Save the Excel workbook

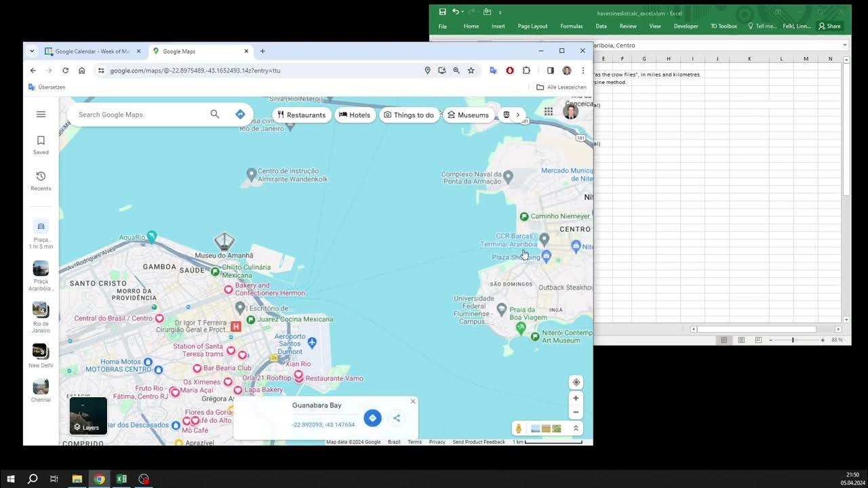click(x=442, y=12)
